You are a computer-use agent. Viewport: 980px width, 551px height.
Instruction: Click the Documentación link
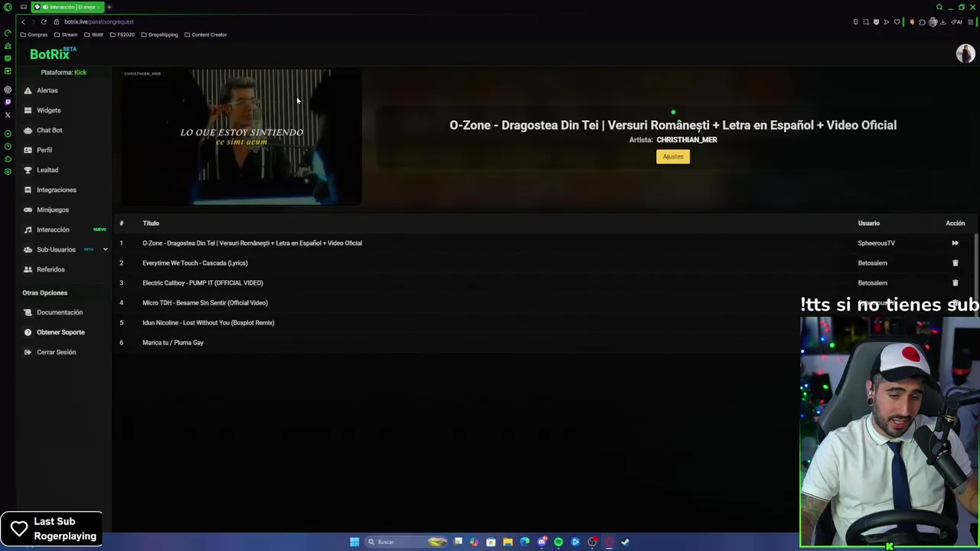click(x=60, y=312)
